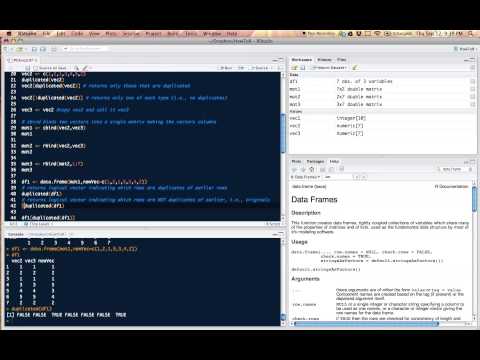
Task: Open the Tools menu
Action: pyautogui.click(x=191, y=34)
